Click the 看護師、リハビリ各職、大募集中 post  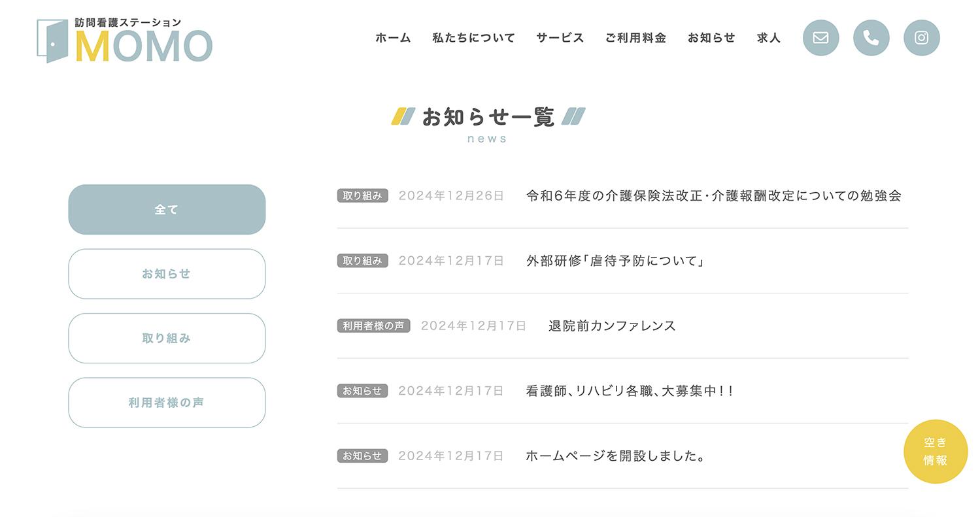click(629, 391)
